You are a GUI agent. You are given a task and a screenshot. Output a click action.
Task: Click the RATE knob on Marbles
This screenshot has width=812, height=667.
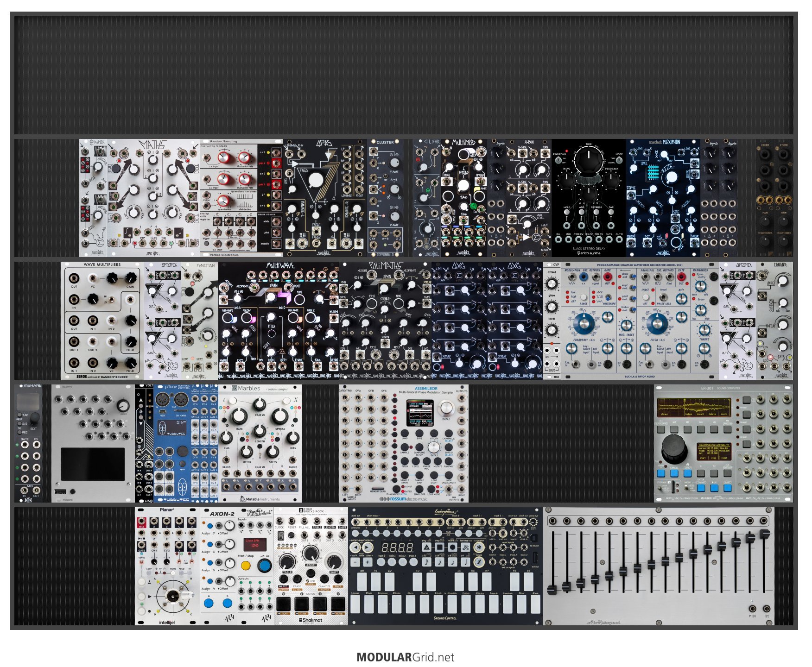(239, 415)
